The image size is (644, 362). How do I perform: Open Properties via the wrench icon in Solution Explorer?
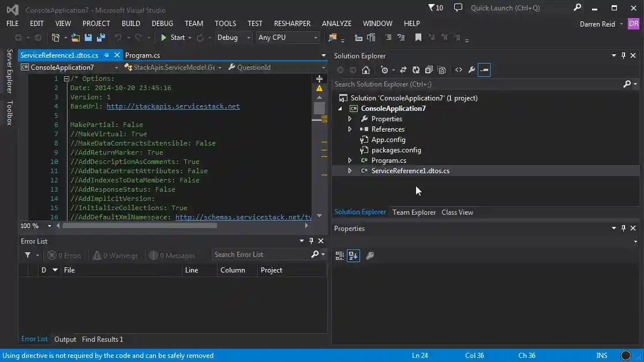click(x=471, y=69)
